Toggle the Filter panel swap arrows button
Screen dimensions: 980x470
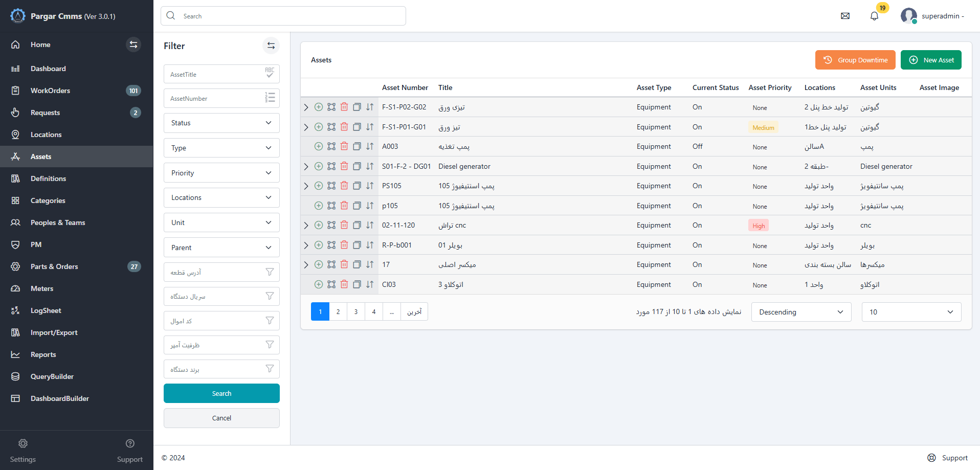click(271, 46)
